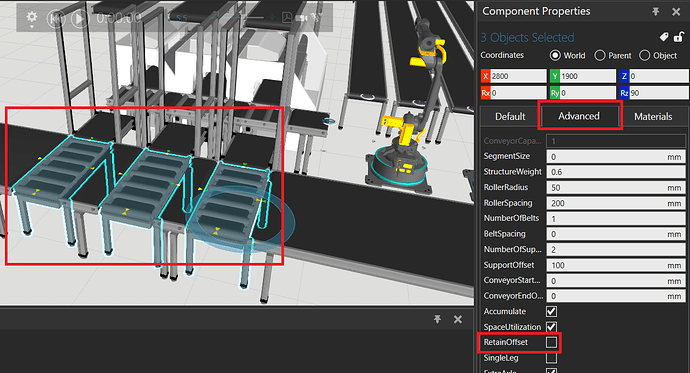Click the video recording camera icon
690x373 pixels.
point(301,18)
